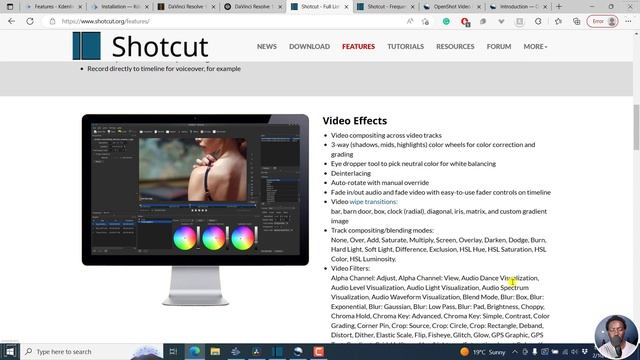
Task: Select the FEATURES navigation item
Action: click(358, 47)
